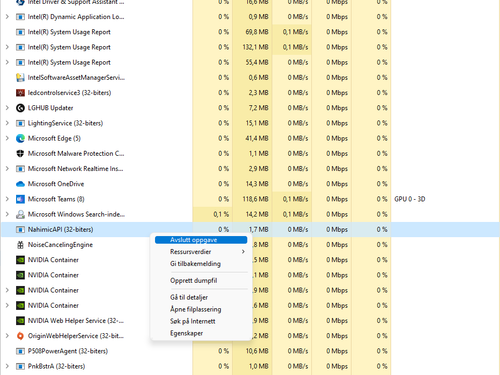Click the 118,6 MB memory value

click(x=255, y=199)
